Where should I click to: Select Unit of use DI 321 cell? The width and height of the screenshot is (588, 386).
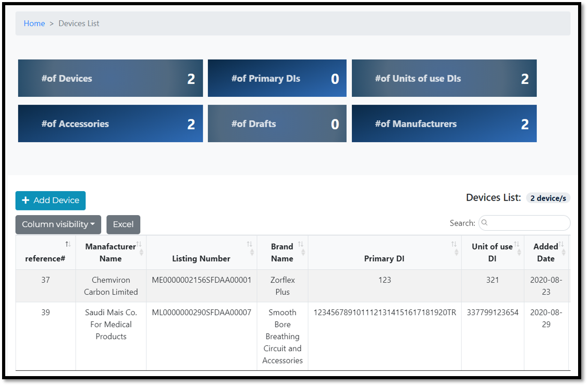(x=493, y=286)
